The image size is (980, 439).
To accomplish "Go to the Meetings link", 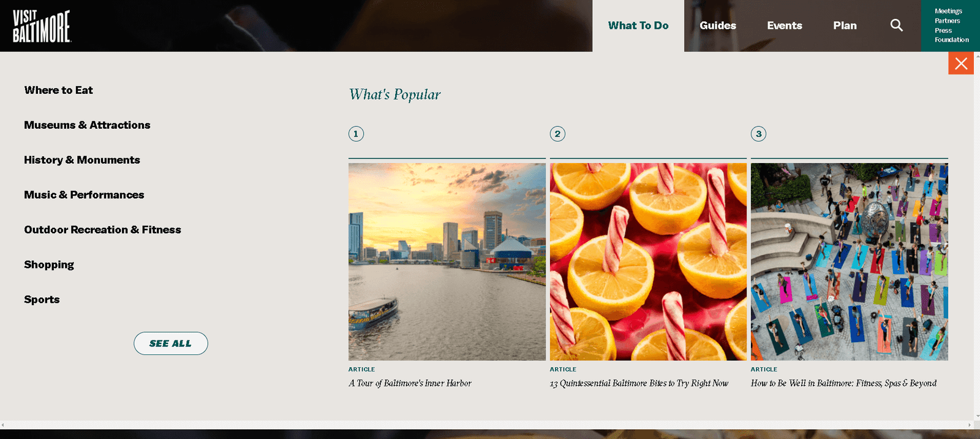I will coord(948,11).
